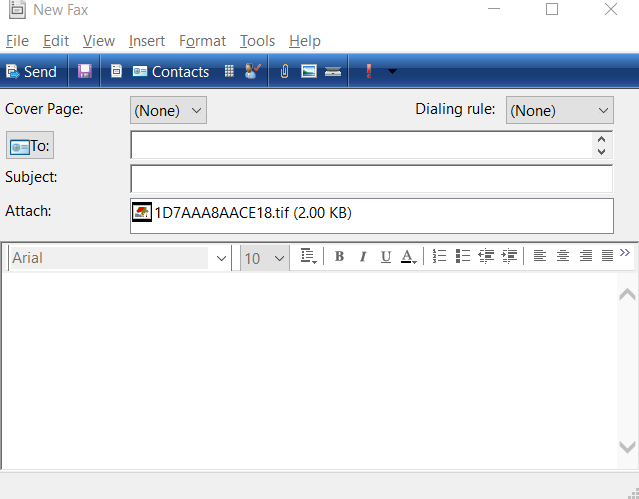639x499 pixels.
Task: Open the font color picker
Action: (409, 256)
